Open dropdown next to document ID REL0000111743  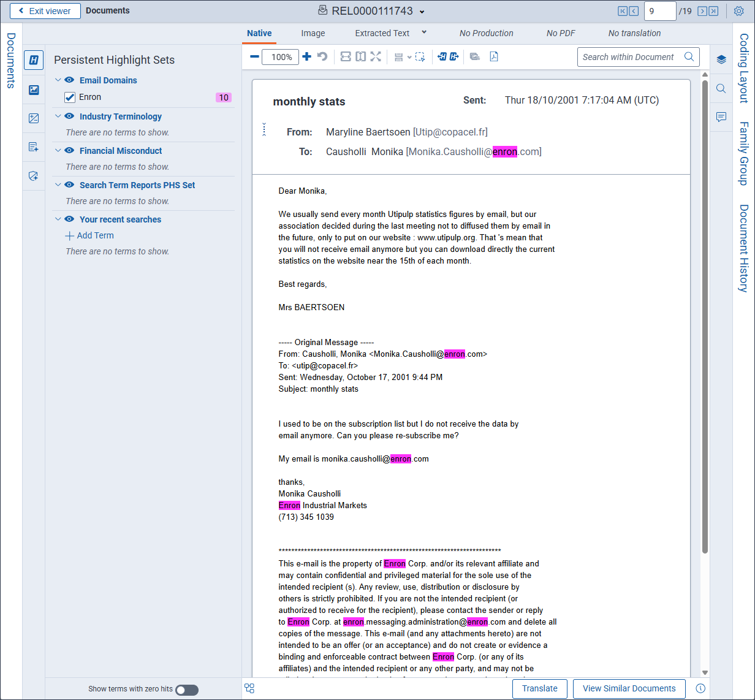(x=422, y=12)
